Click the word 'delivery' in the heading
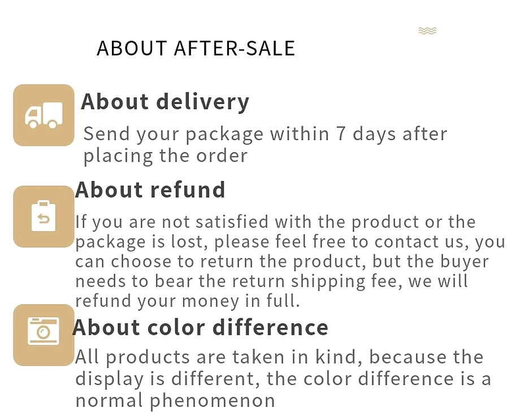This screenshot has height=420, width=520. [x=202, y=102]
